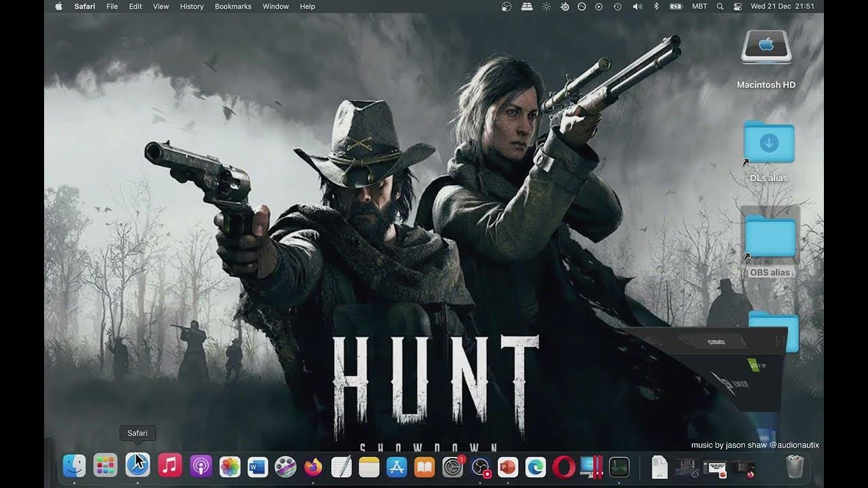Open TextEdit paper-and-pen icon in Dock
Screen dimensions: 868x488
(x=341, y=466)
